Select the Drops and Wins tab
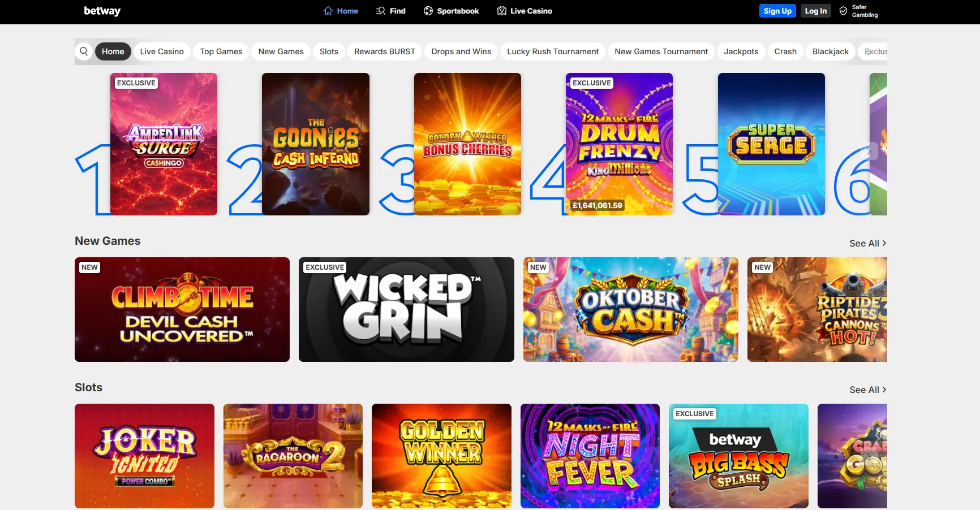Image resolution: width=980 pixels, height=510 pixels. pos(461,51)
